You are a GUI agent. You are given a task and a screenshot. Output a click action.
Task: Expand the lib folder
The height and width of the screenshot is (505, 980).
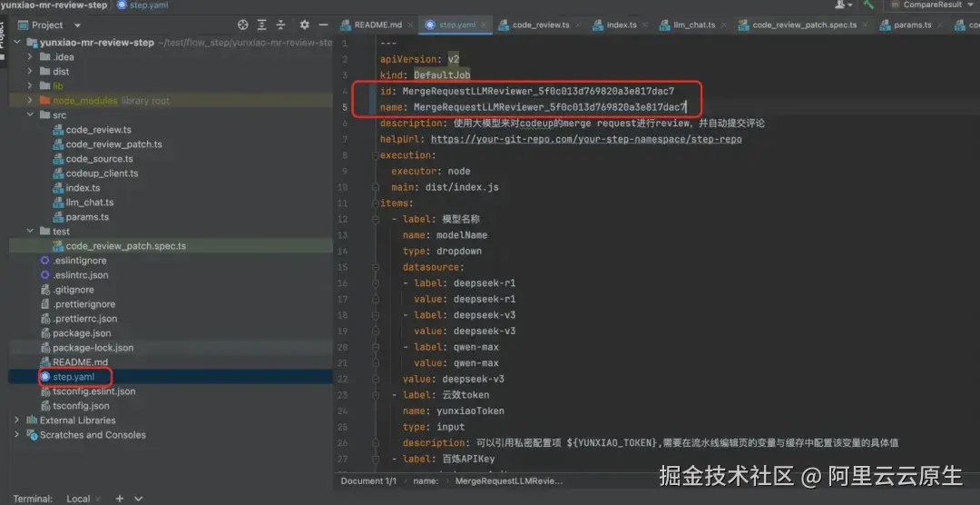coord(29,85)
